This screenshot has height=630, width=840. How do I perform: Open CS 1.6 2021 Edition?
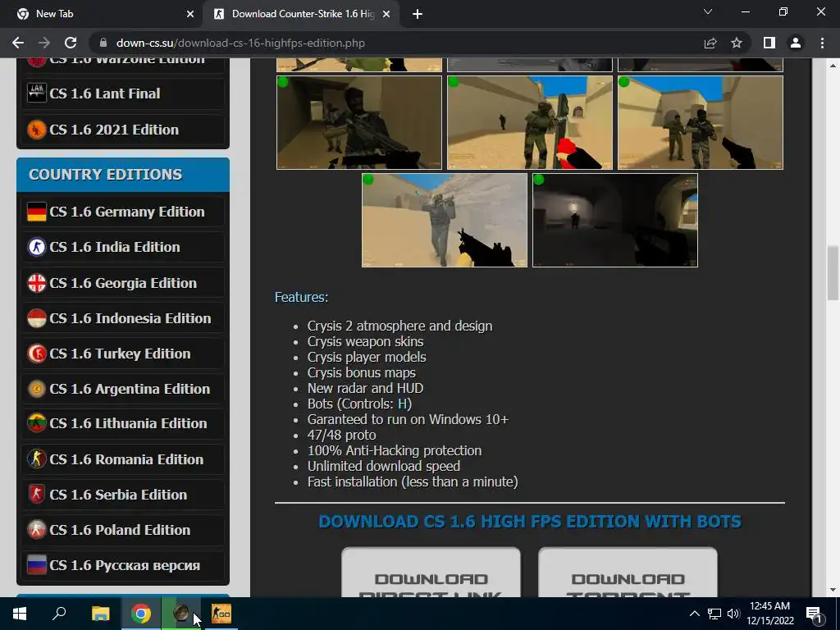point(123,130)
